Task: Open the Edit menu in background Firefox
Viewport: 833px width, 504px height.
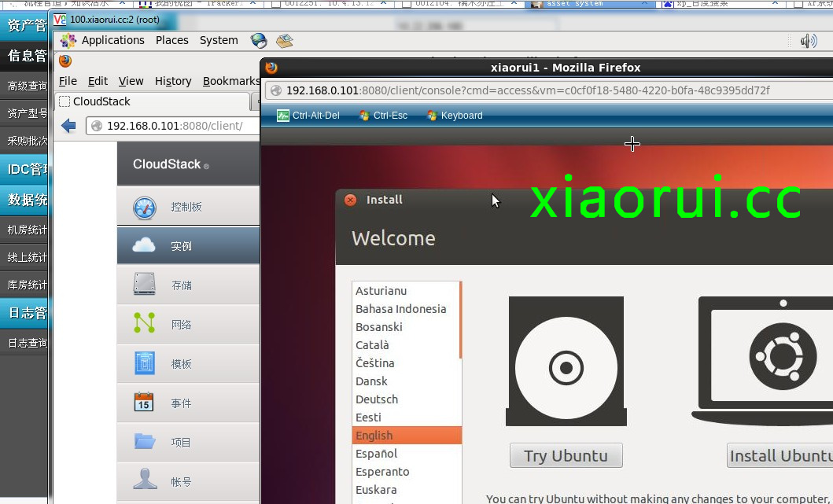Action: [98, 81]
